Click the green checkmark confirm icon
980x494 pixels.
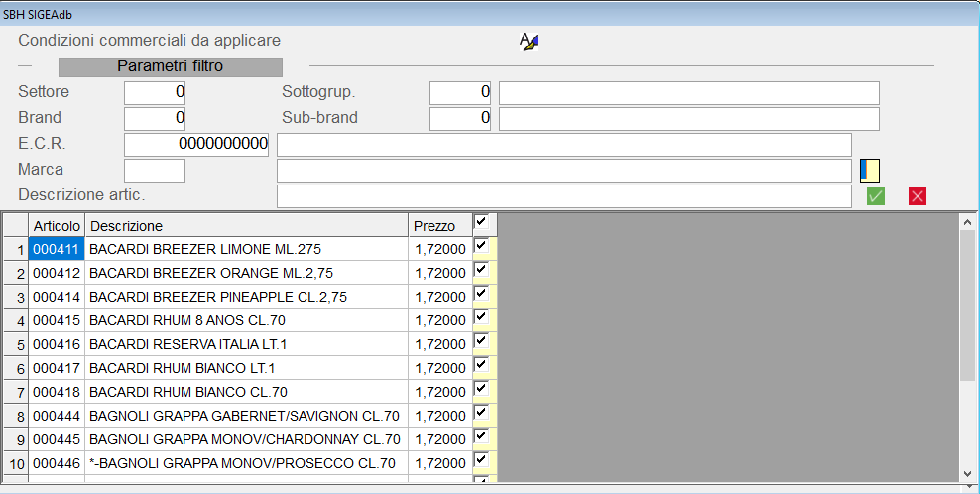coord(875,196)
